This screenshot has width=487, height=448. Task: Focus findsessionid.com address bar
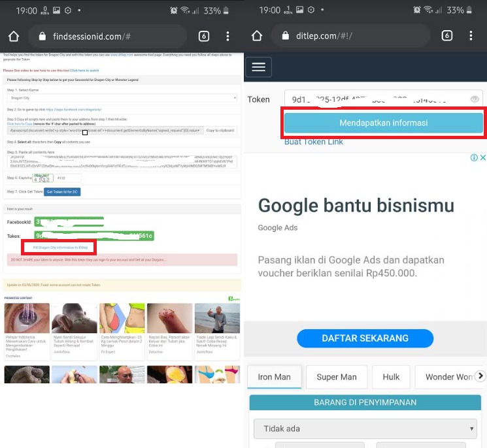107,37
